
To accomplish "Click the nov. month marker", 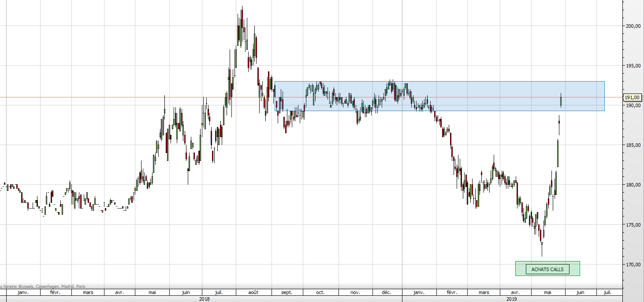I will 355,292.
